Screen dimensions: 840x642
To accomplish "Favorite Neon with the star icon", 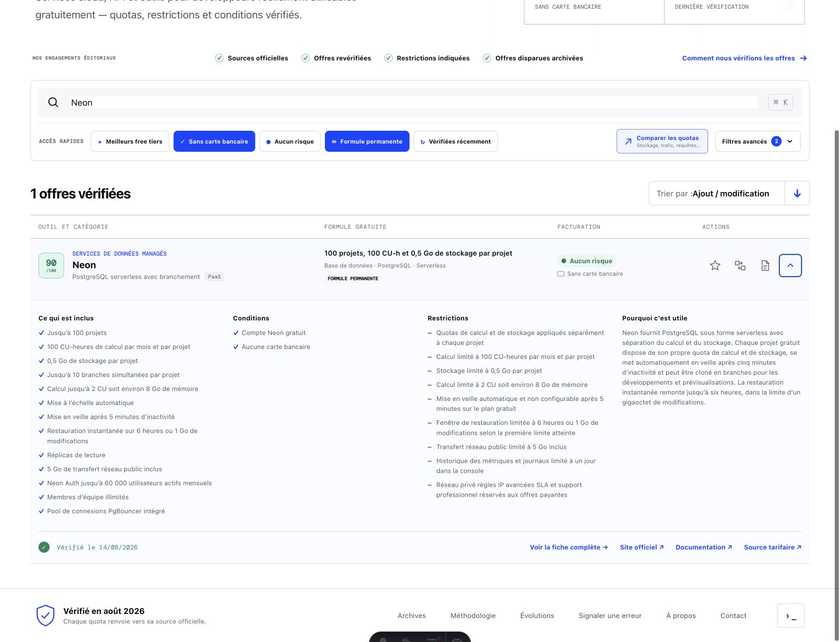I will (715, 266).
